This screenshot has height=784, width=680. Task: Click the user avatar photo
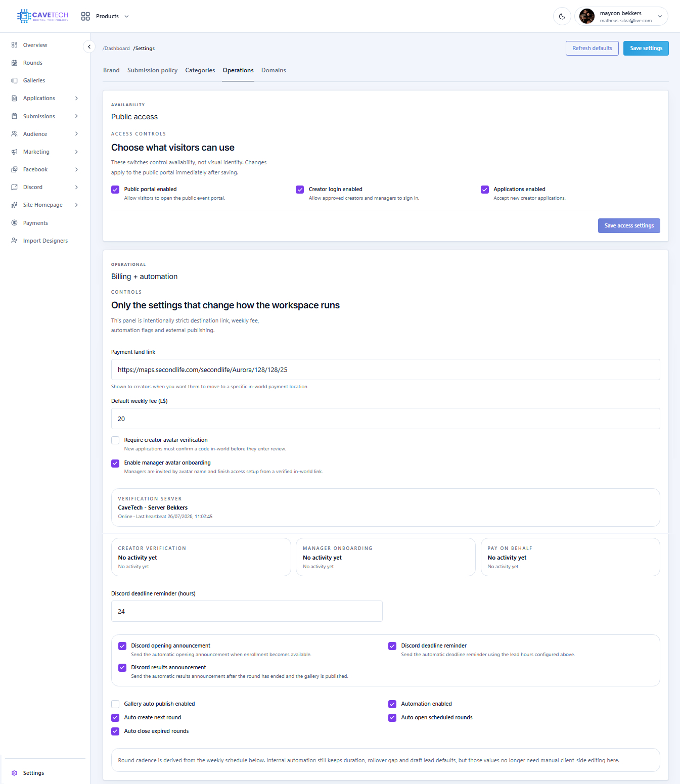[x=586, y=16]
